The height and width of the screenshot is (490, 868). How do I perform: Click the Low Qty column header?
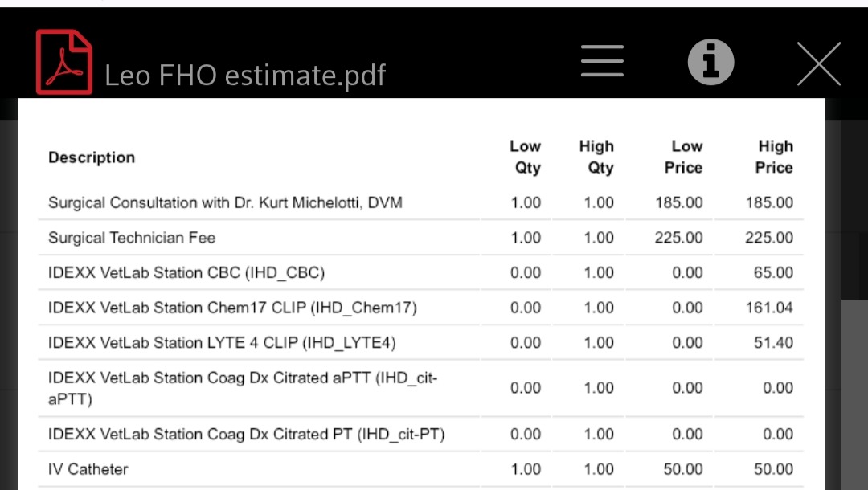point(526,157)
